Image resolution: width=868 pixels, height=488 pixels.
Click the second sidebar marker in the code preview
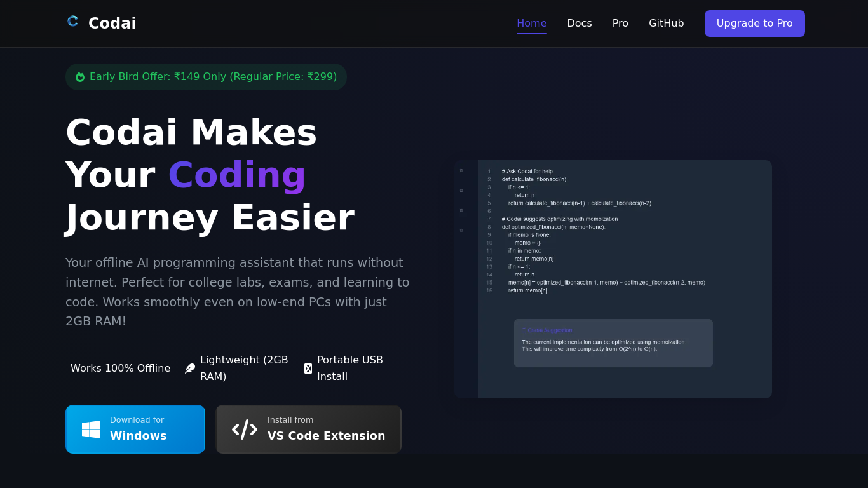[x=461, y=190]
